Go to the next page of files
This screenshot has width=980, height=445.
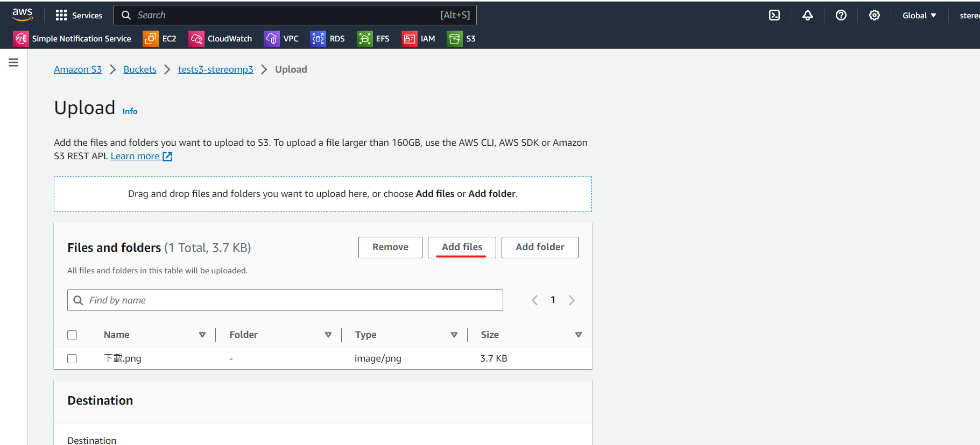(x=572, y=300)
